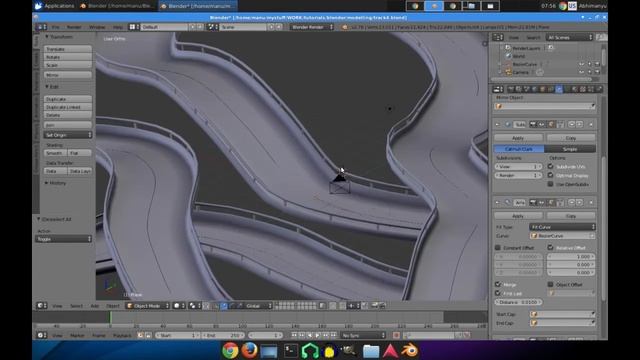Remove the Array modifier with X button
The height and width of the screenshot is (360, 640).
pos(591,202)
